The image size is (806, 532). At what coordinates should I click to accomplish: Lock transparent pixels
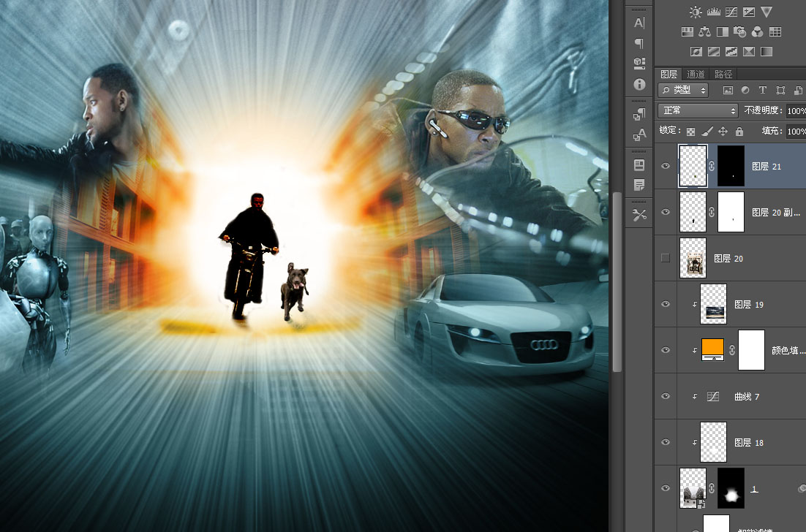691,132
